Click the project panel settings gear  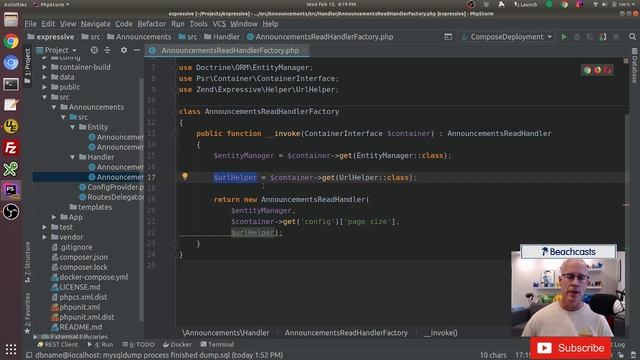(124, 50)
